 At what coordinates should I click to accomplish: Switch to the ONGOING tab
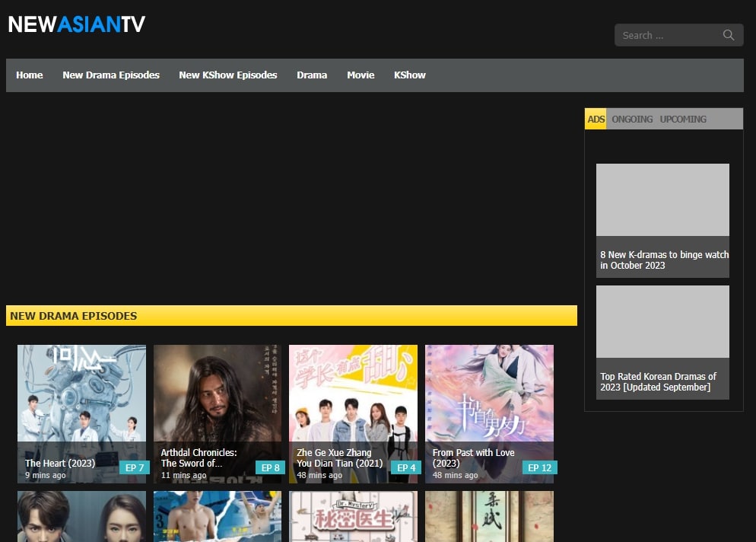[632, 120]
